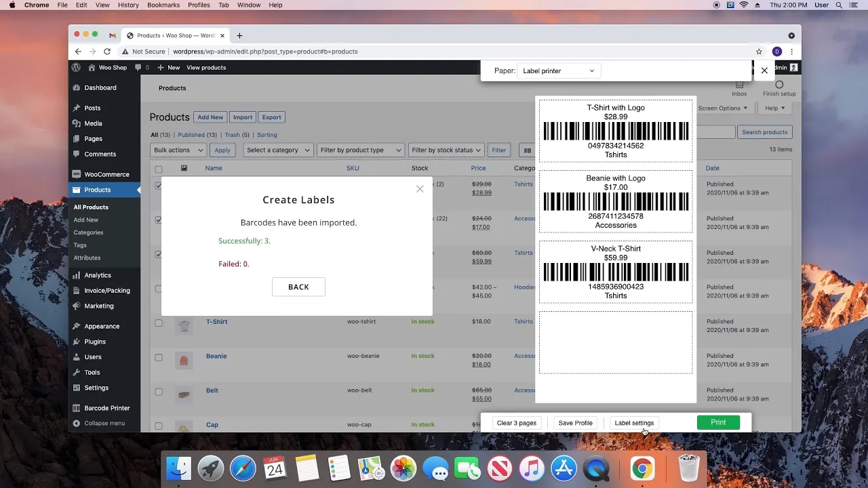The height and width of the screenshot is (488, 868).
Task: Check the T-Shirt product row checkbox
Action: coord(159,323)
